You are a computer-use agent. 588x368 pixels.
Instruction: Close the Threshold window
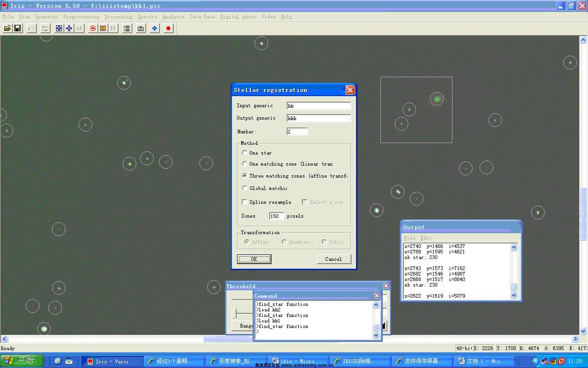point(386,286)
